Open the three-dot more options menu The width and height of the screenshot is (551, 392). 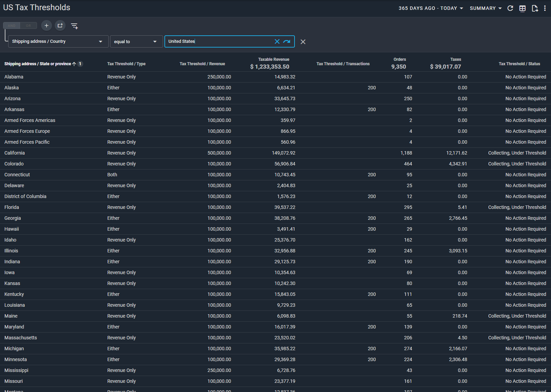[545, 8]
